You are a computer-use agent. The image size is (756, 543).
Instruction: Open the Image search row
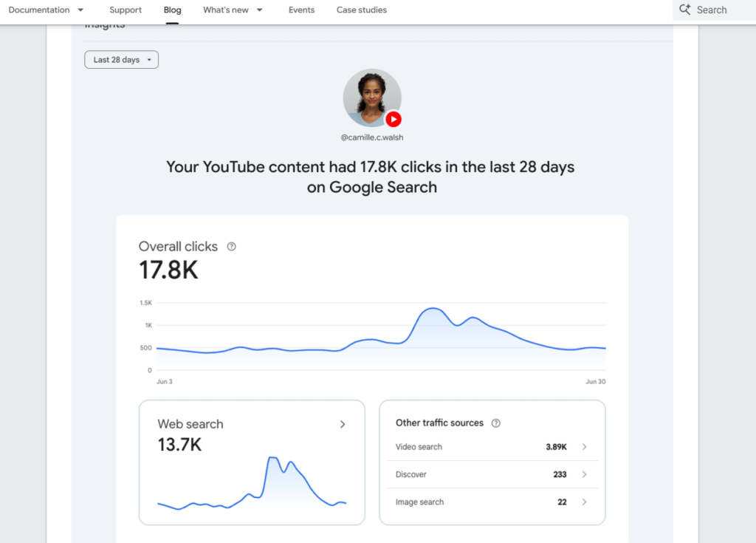[492, 502]
